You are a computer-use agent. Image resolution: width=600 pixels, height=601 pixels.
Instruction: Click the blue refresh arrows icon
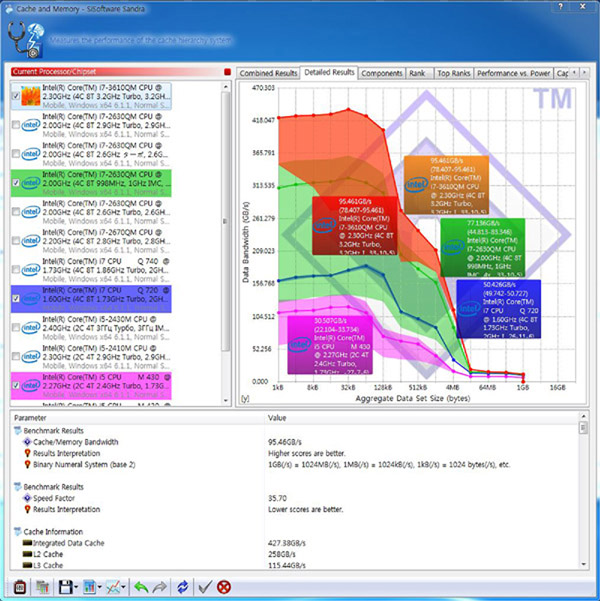tap(182, 587)
